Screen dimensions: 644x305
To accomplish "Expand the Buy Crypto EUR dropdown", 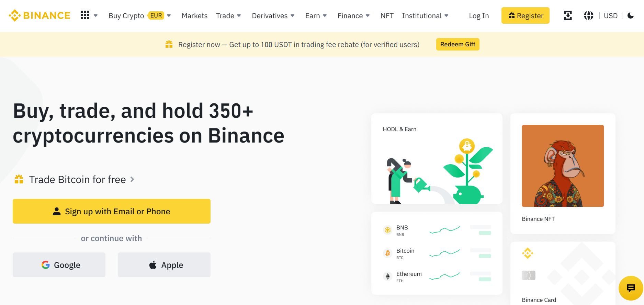I will coord(140,15).
